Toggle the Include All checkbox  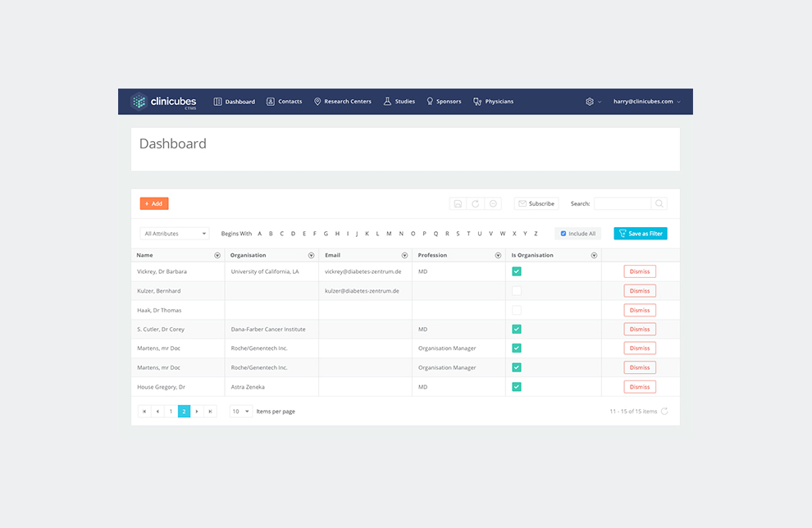(563, 234)
